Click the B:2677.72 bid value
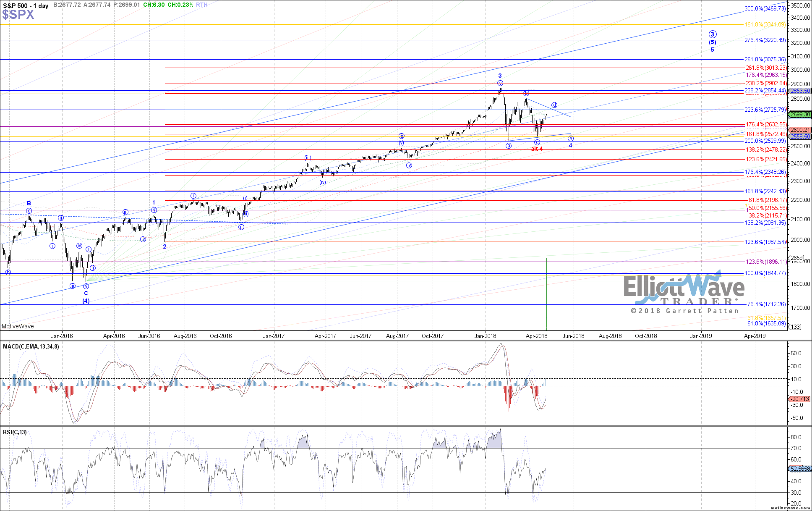Image resolution: width=812 pixels, height=511 pixels. click(x=67, y=5)
